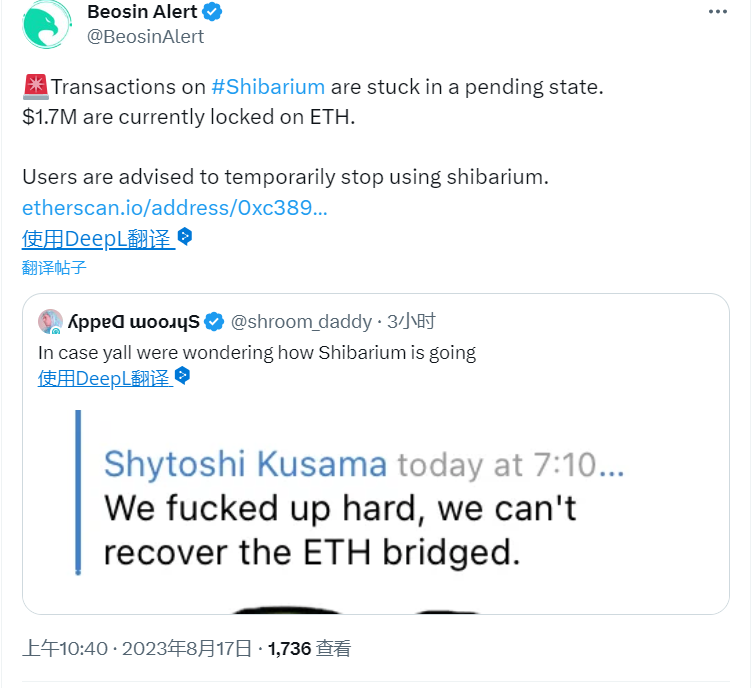Click the DeepL icon in the quoted tweet
Screen dimensions: 755x688
coord(182,376)
